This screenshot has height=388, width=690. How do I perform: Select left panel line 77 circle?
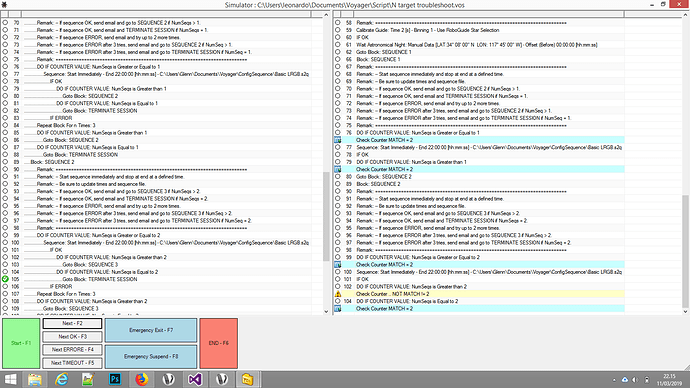[5, 74]
